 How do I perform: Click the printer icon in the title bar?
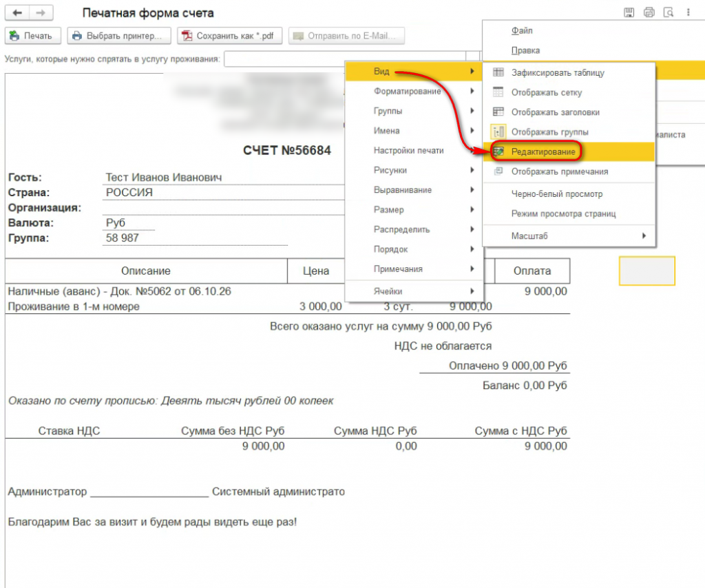pyautogui.click(x=649, y=12)
